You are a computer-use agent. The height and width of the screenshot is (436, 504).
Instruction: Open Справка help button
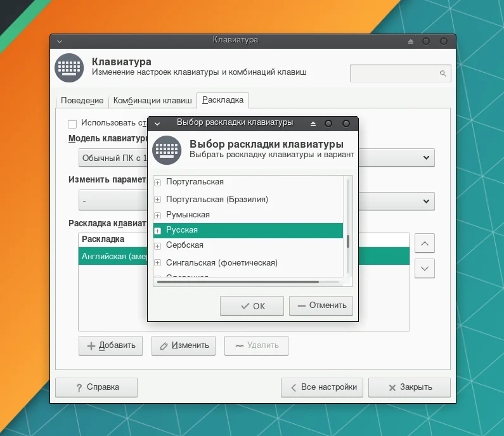96,387
